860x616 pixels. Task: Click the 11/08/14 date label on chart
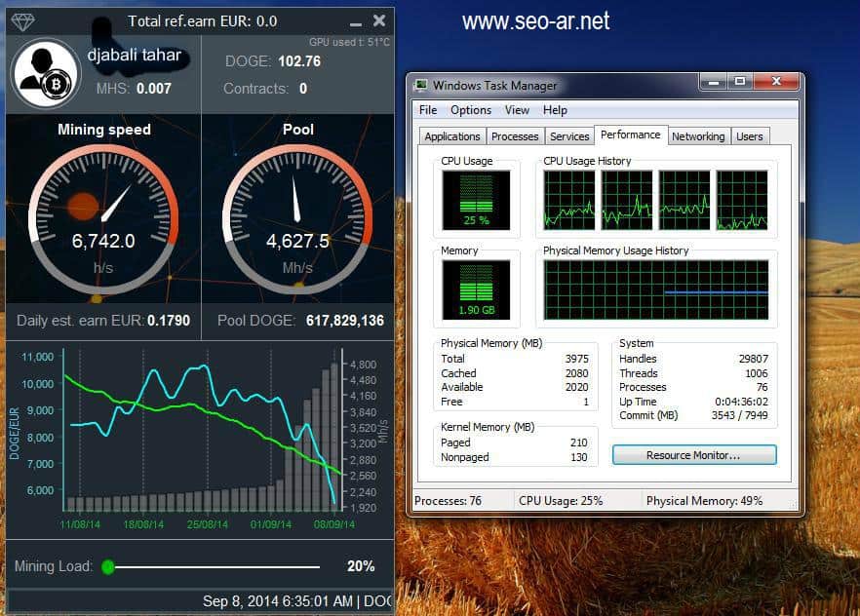(x=80, y=524)
